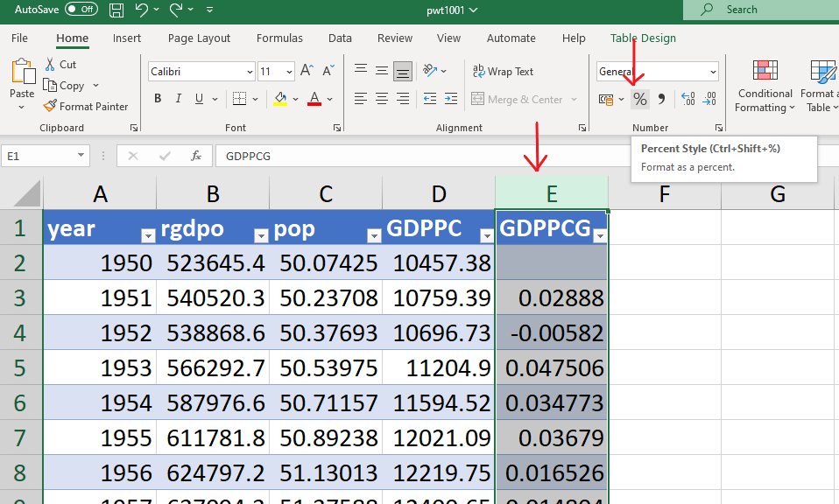839x504 pixels.
Task: Click the Save icon in title bar
Action: coord(116,10)
